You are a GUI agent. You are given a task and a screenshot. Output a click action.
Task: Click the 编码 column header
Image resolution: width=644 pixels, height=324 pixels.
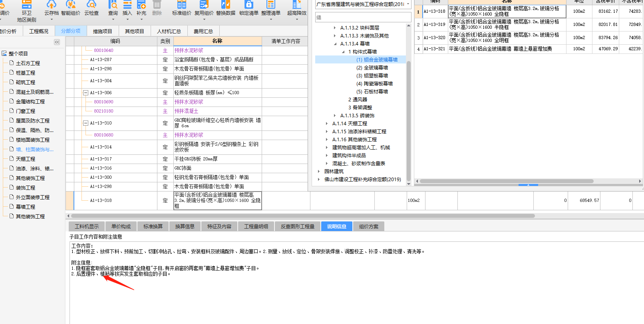(115, 41)
